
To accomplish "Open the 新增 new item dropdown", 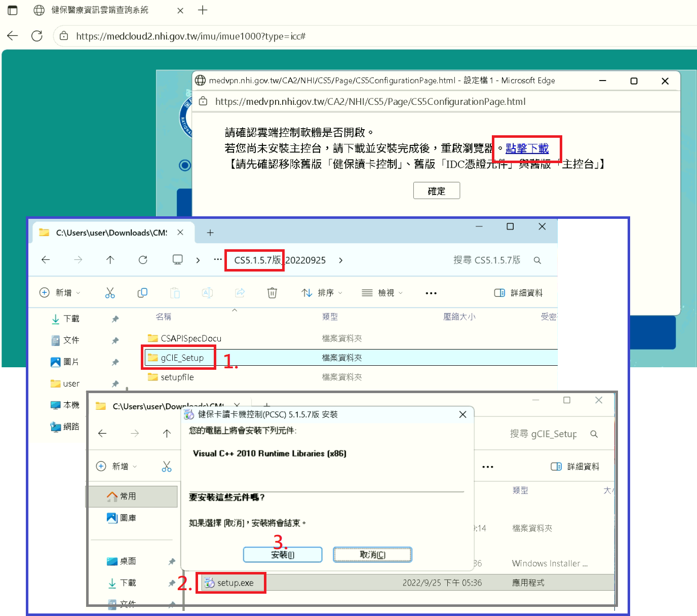I will point(60,293).
